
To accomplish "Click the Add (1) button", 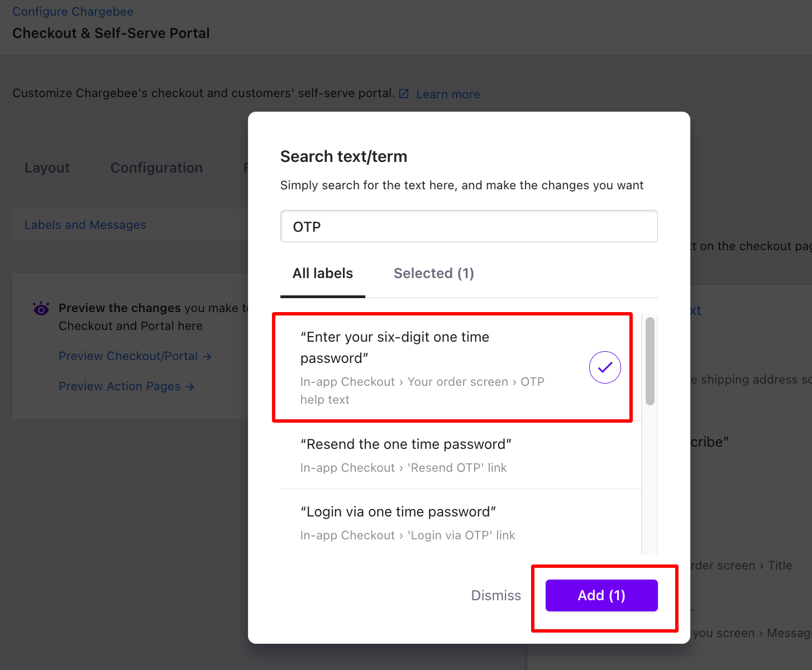I will [x=601, y=595].
